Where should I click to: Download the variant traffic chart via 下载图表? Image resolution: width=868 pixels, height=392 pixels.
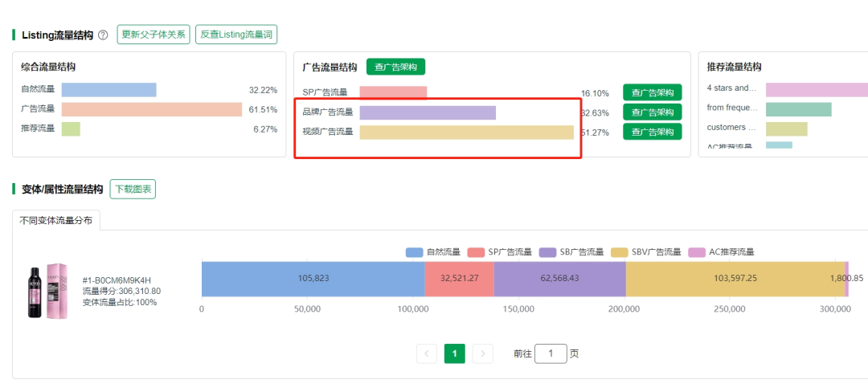(x=133, y=190)
